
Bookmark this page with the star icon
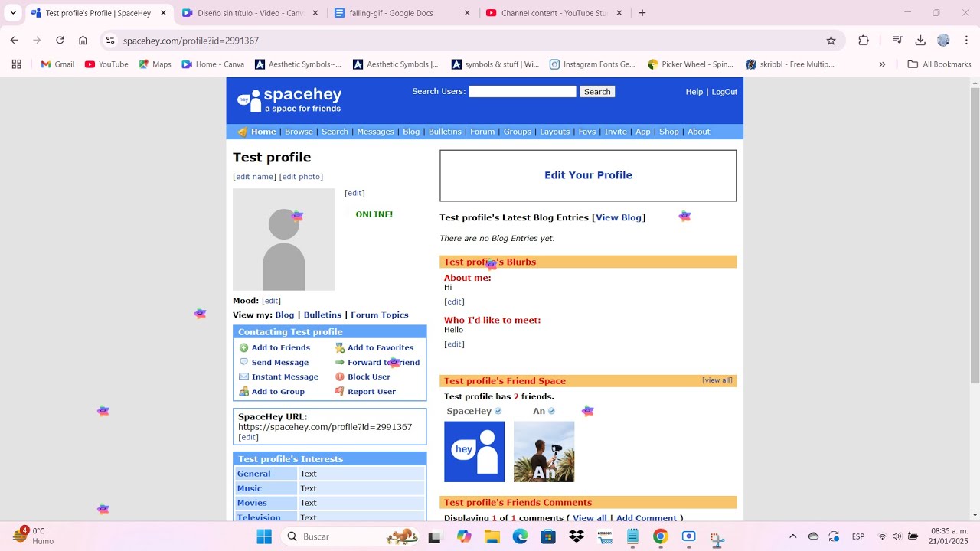coord(831,41)
